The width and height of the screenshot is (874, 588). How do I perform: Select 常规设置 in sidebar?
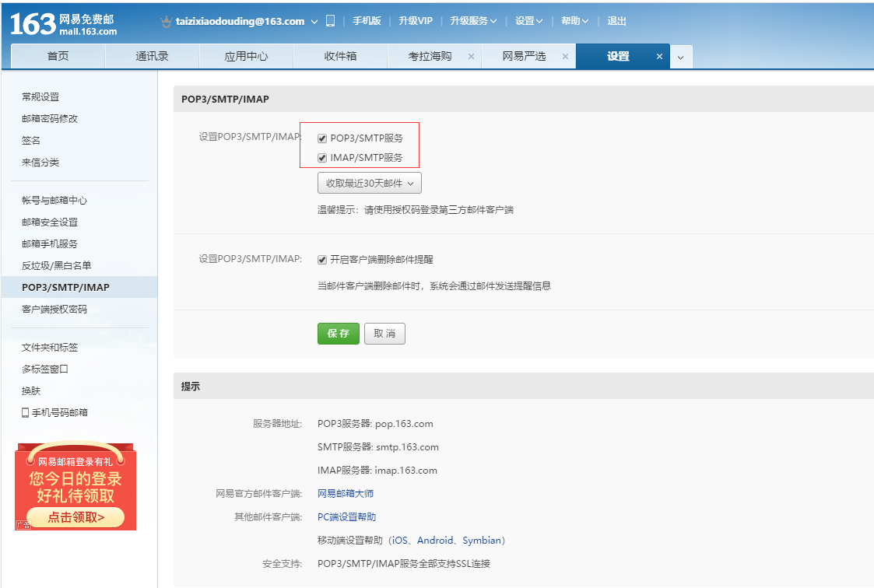point(40,97)
